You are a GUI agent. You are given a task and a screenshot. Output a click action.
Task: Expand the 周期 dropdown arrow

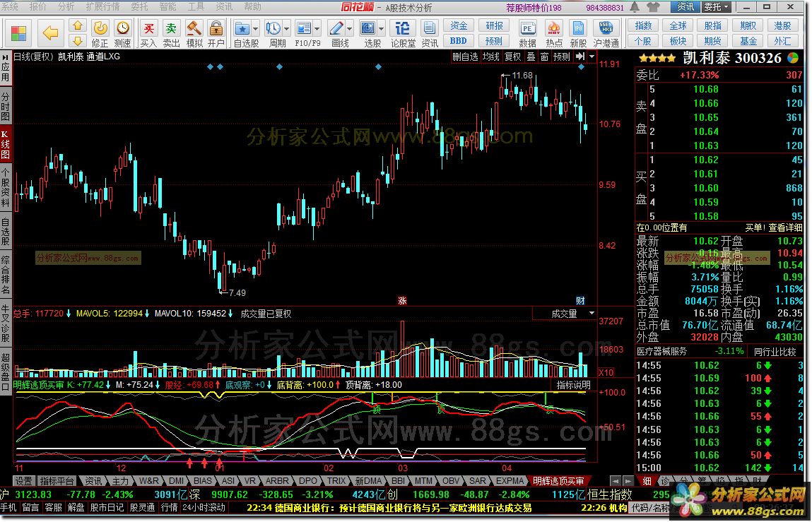(286, 29)
